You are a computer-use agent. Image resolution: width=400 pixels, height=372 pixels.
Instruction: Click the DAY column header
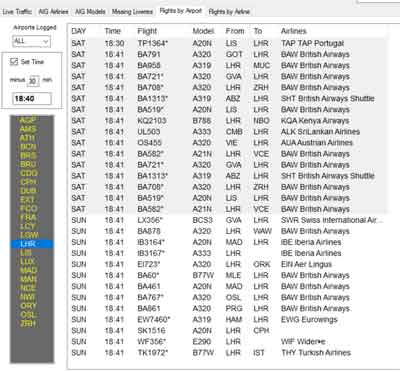coord(79,31)
